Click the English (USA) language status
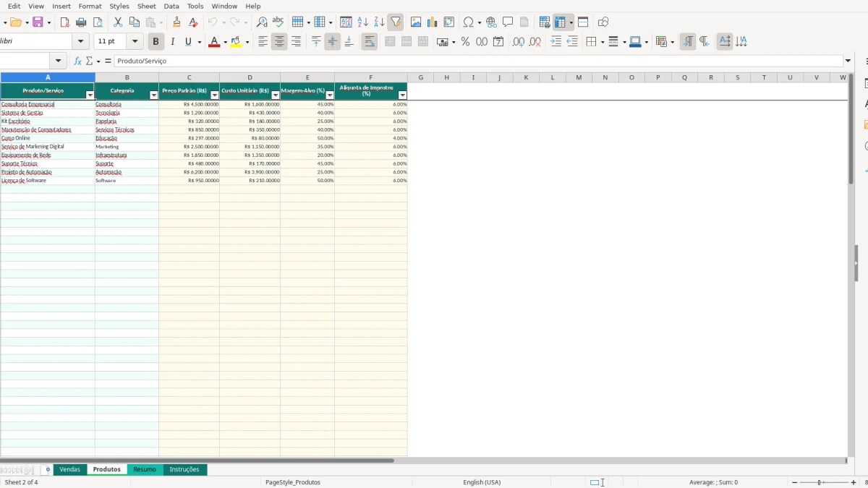 482,482
